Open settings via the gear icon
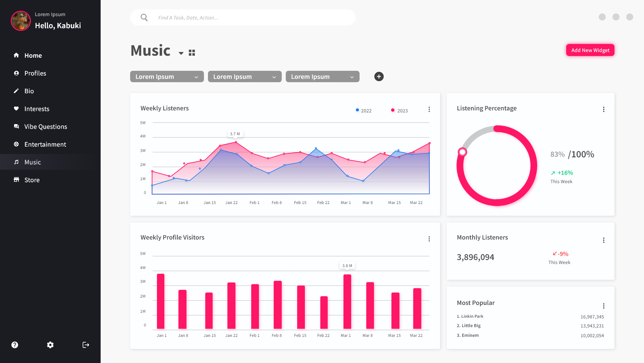This screenshot has width=644, height=363. pyautogui.click(x=50, y=345)
